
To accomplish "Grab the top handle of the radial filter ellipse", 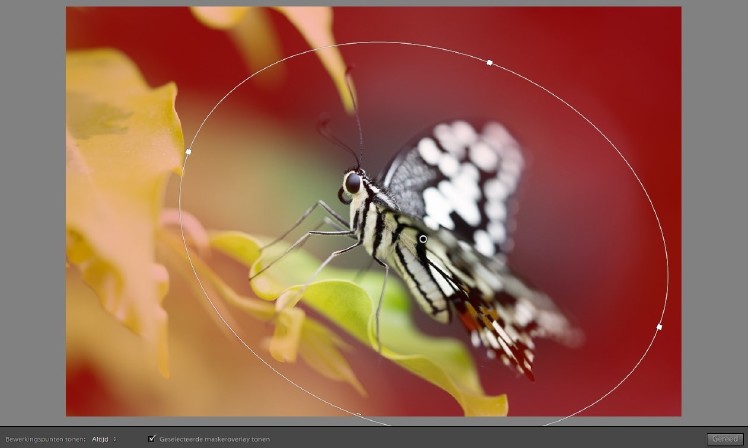I will [x=489, y=63].
